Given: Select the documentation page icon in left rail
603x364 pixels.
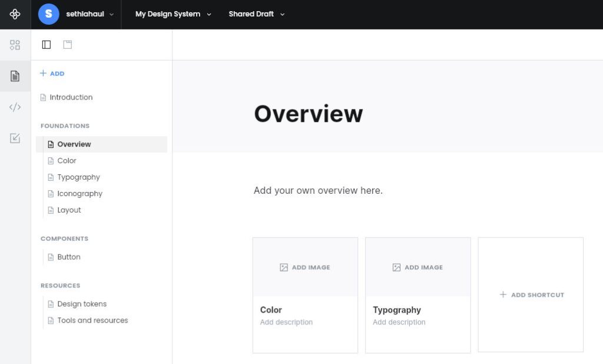Looking at the screenshot, I should coord(15,76).
